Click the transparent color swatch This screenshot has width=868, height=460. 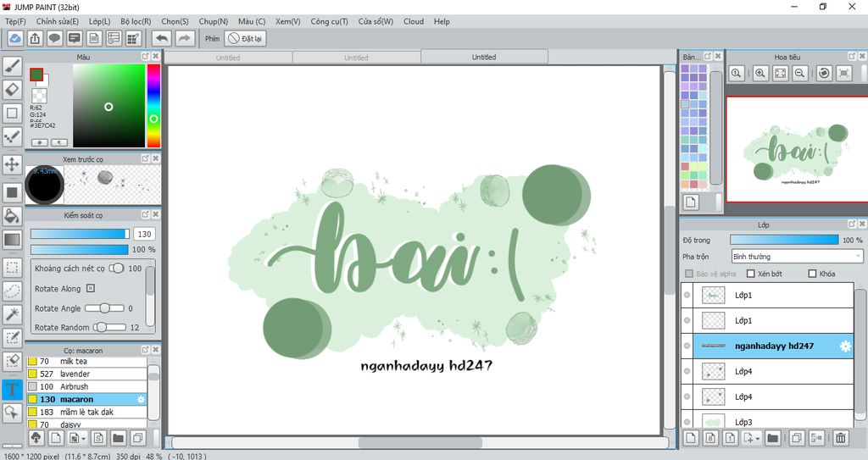(39, 96)
